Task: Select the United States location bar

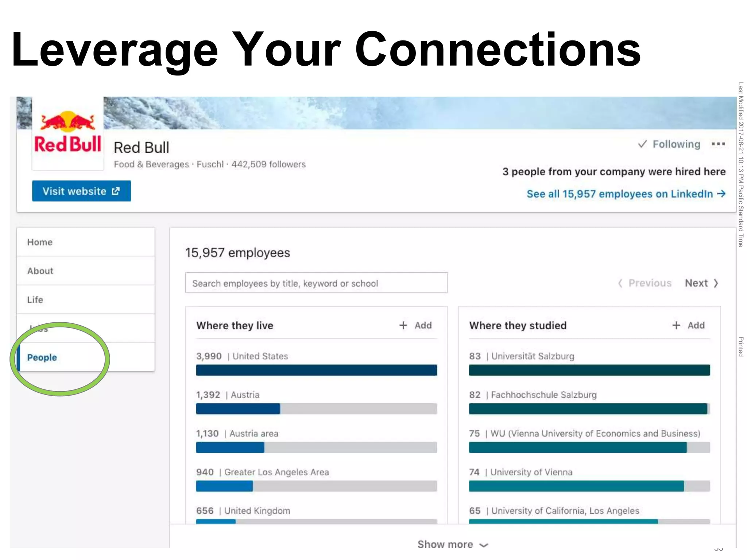Action: pyautogui.click(x=316, y=370)
